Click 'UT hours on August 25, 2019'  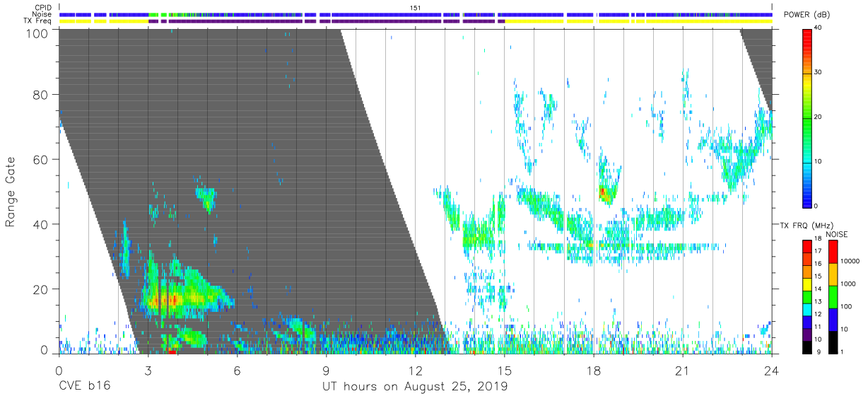point(415,387)
